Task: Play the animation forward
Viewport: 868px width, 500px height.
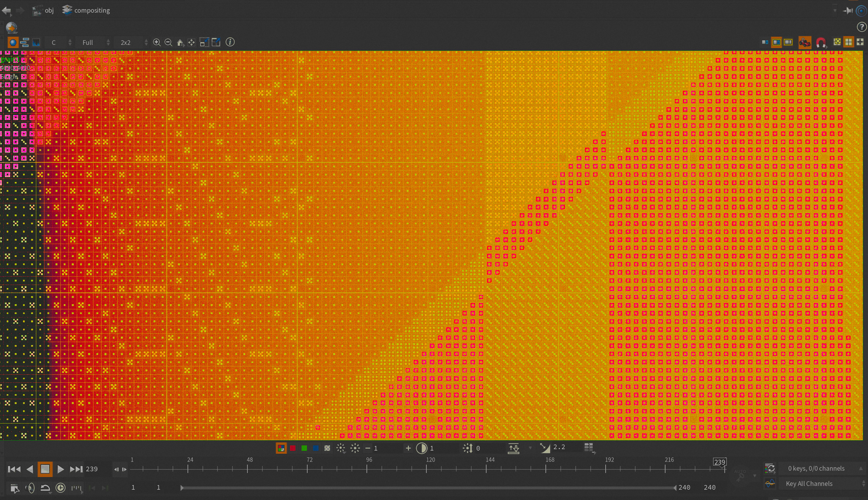Action: pos(60,469)
